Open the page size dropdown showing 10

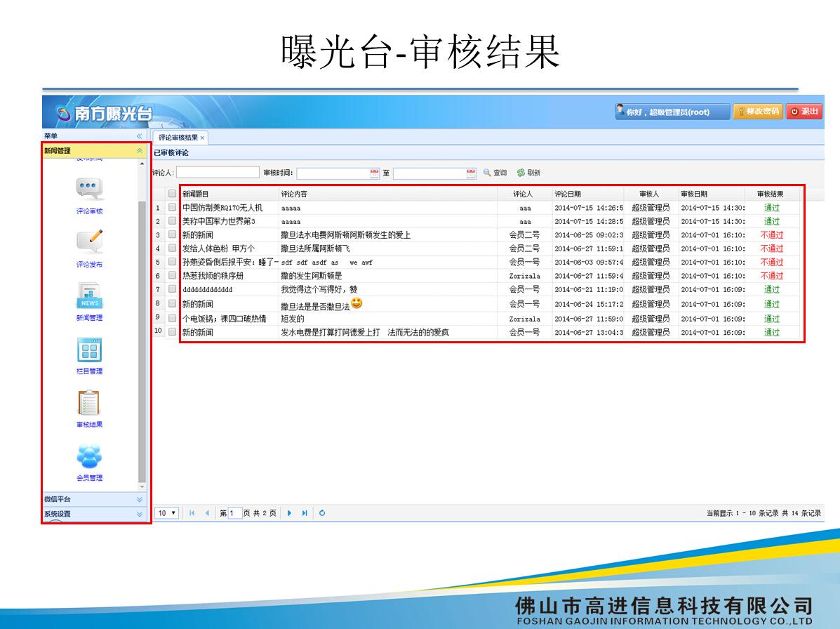point(167,513)
